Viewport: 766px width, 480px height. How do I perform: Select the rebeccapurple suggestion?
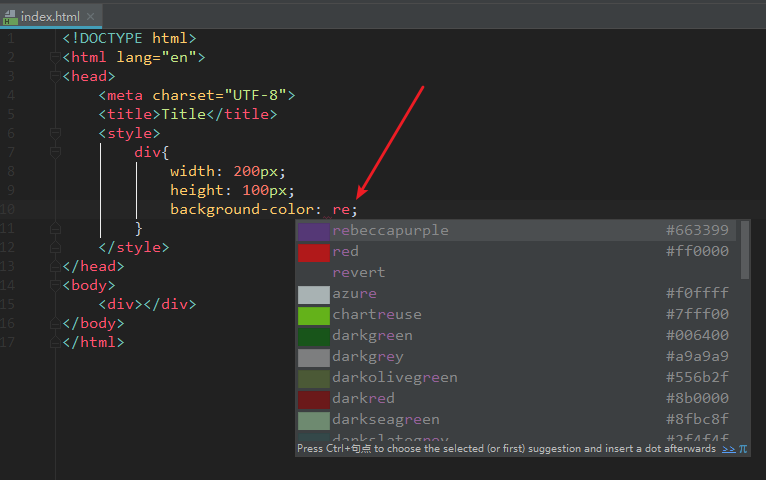517,230
